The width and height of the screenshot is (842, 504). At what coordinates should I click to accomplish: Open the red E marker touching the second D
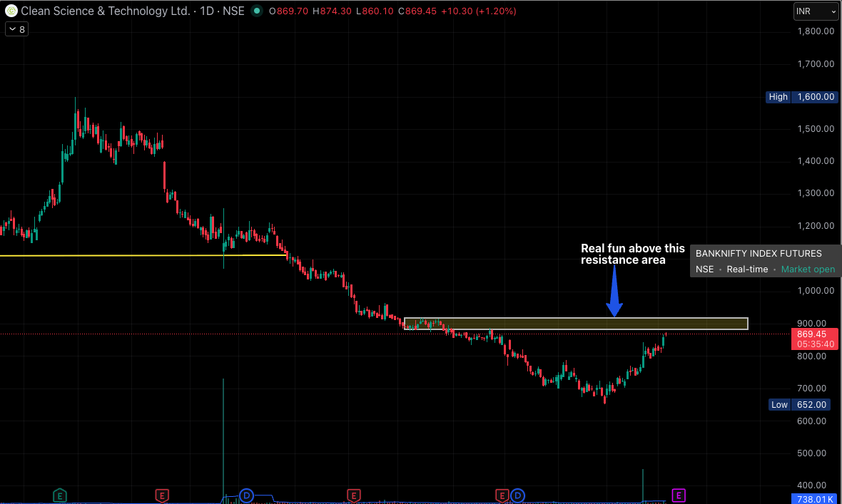(x=502, y=495)
